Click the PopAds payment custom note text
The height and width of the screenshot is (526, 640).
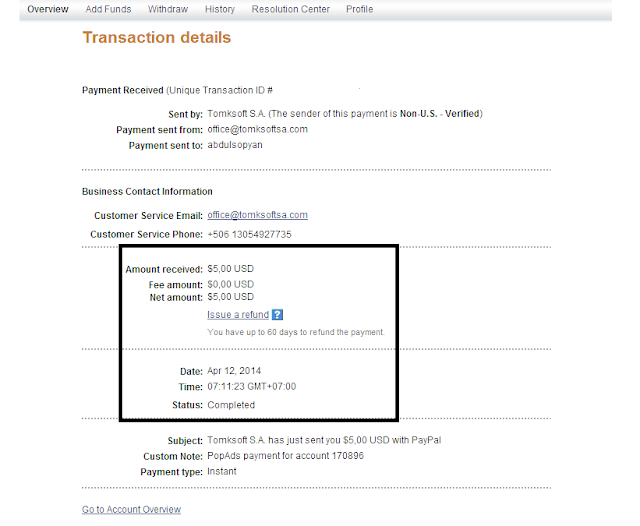(x=285, y=456)
